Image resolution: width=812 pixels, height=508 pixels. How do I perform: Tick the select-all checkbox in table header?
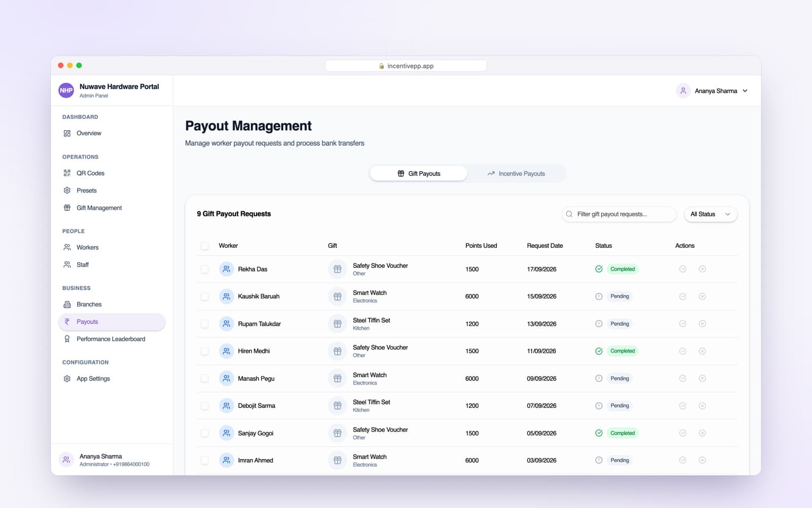205,246
